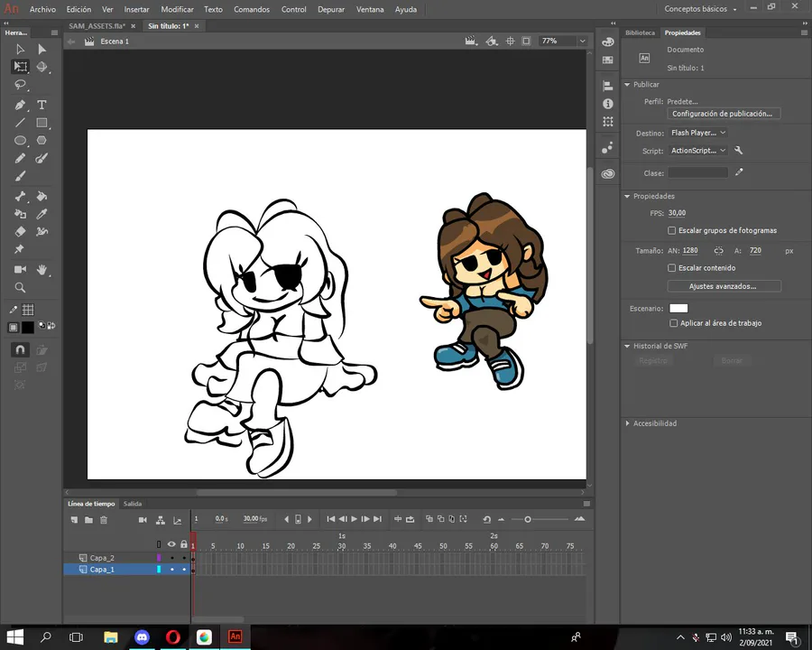Open the Info panel icon
812x650 pixels.
608,104
